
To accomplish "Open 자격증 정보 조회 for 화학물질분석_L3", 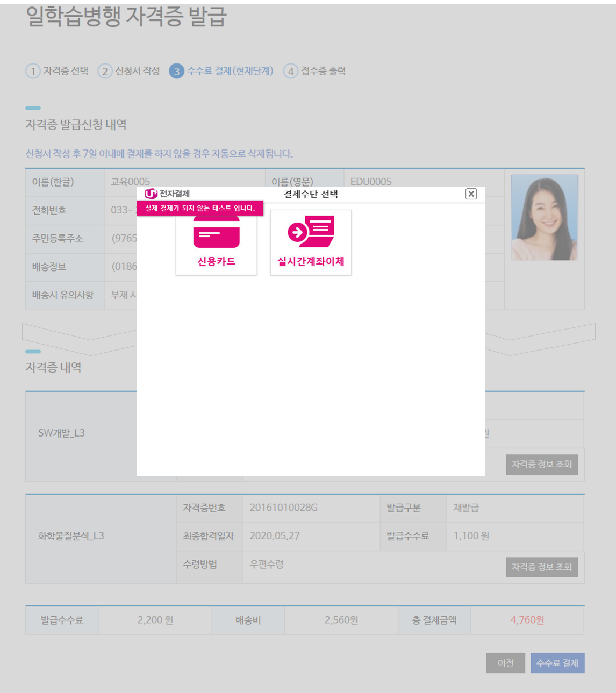I will (542, 567).
